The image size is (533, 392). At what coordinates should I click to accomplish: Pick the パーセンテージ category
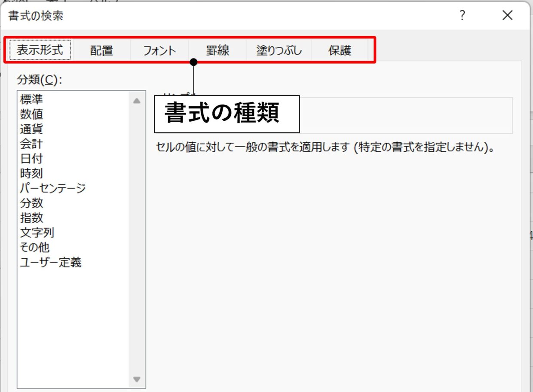(53, 188)
